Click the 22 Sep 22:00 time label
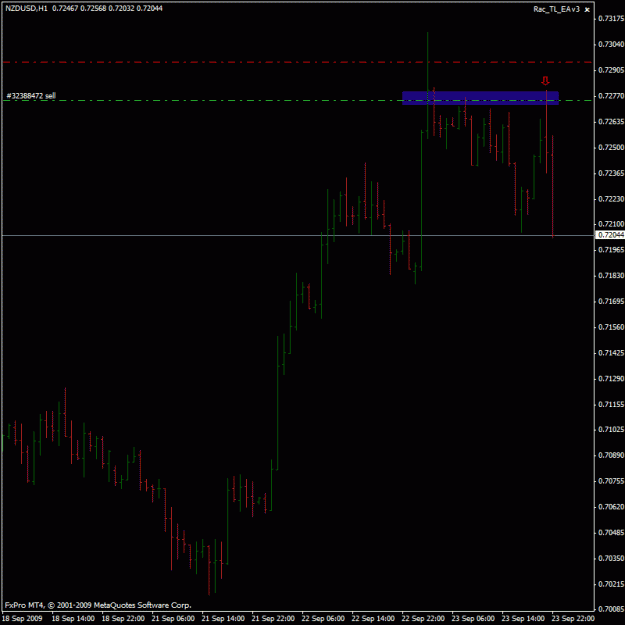Viewport: 625px width, 625px height. click(x=423, y=619)
